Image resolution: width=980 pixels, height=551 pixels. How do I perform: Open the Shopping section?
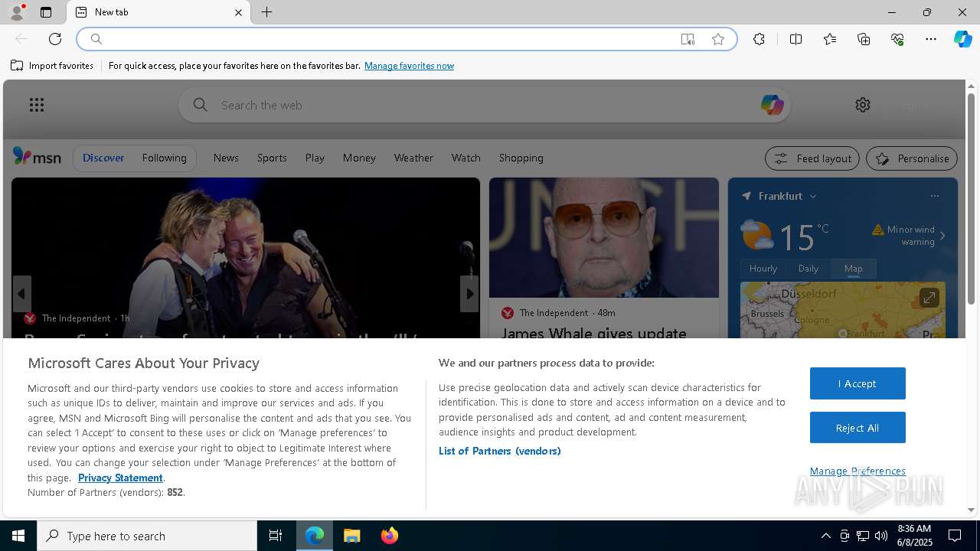point(521,158)
